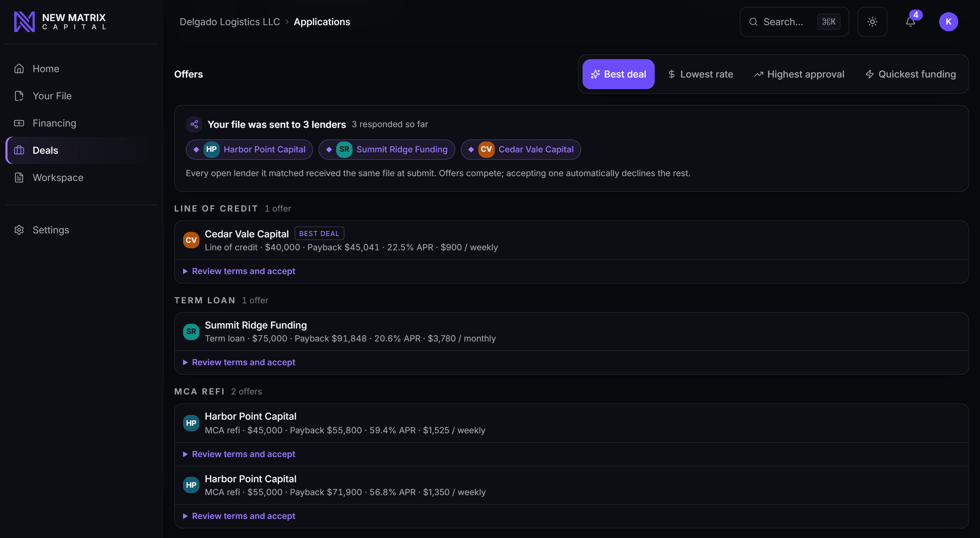The image size is (980, 538).
Task: Sort offers by Highest approval
Action: click(x=799, y=74)
